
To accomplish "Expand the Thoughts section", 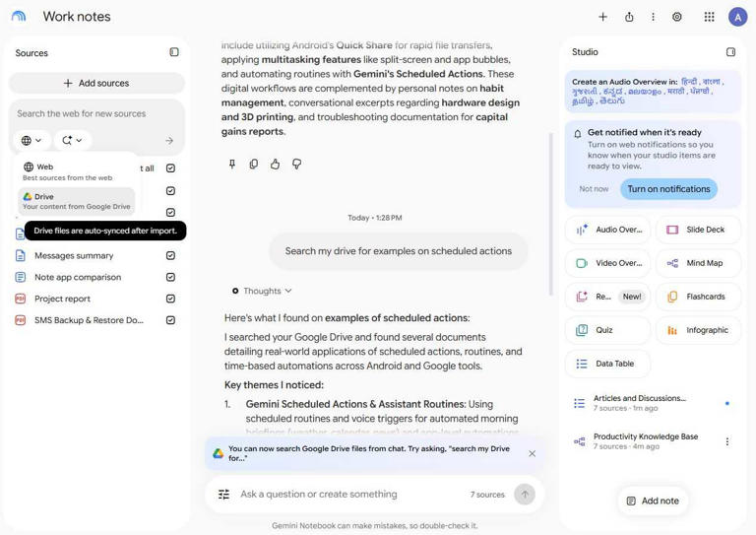I will [x=262, y=291].
